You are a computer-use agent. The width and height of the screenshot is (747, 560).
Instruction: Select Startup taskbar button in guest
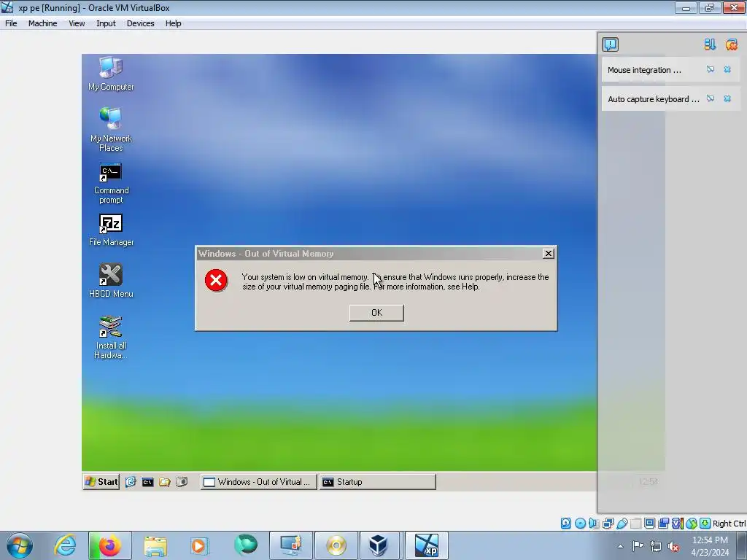click(377, 482)
